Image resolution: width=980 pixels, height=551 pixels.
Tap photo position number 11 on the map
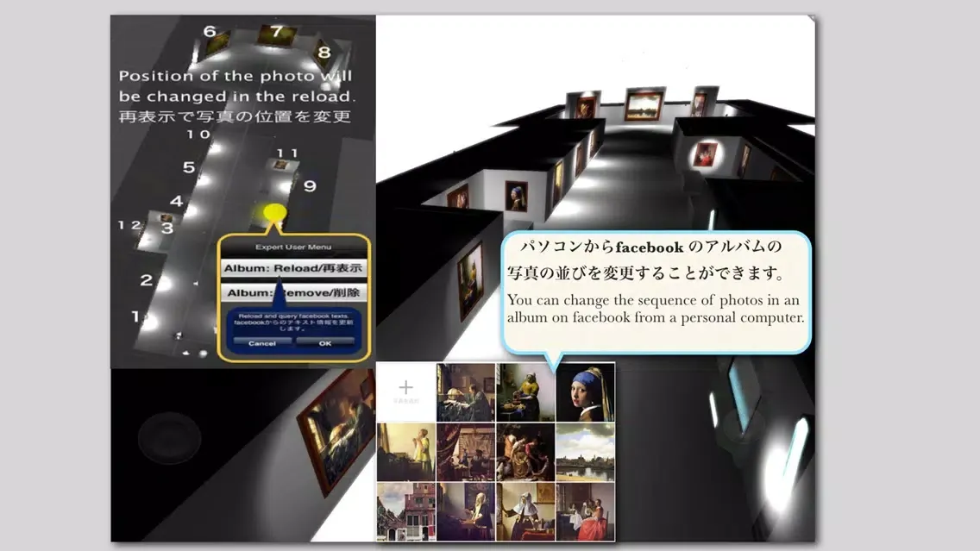coord(287,153)
